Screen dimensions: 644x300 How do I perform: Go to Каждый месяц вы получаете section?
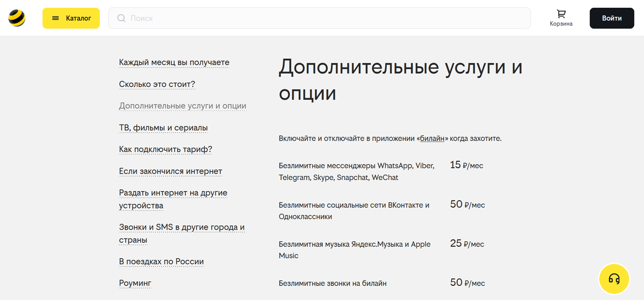click(x=174, y=62)
